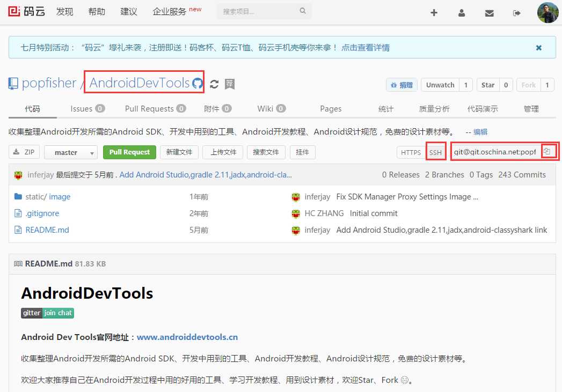Open the 管理 tab

531,109
